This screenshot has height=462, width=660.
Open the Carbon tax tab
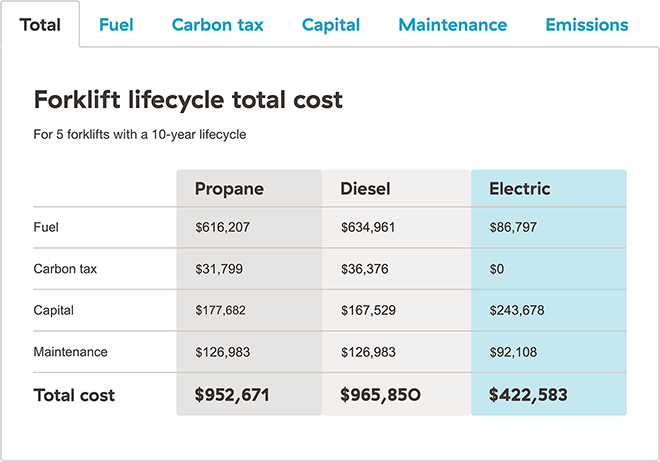pyautogui.click(x=217, y=25)
